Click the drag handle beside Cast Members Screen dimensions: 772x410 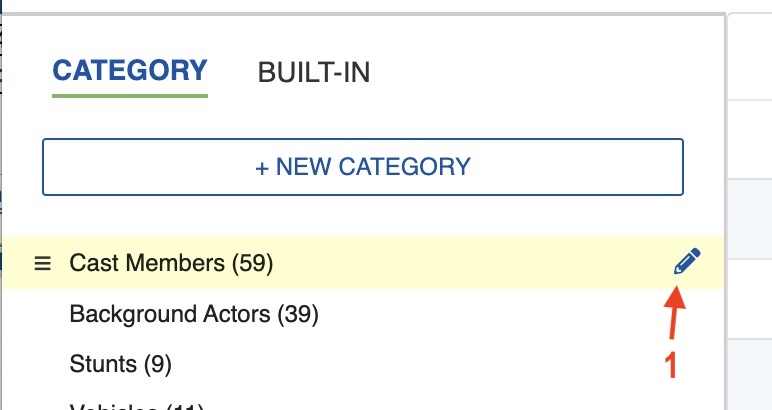point(42,263)
